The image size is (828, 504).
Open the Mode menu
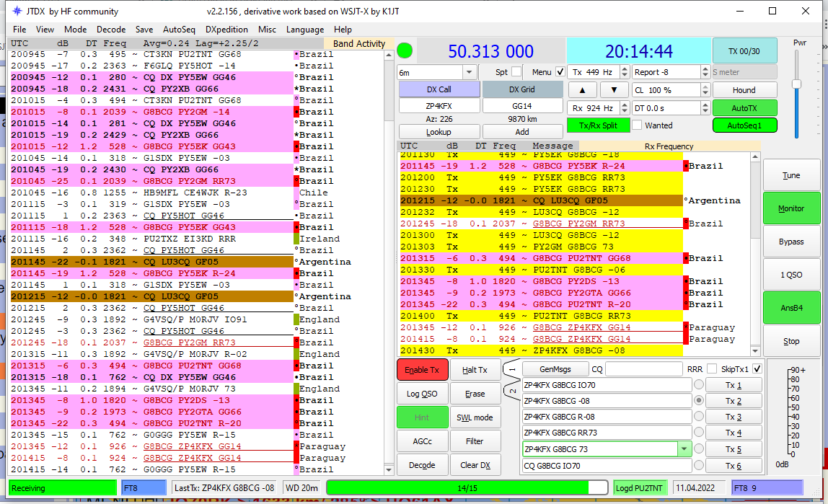coord(76,30)
